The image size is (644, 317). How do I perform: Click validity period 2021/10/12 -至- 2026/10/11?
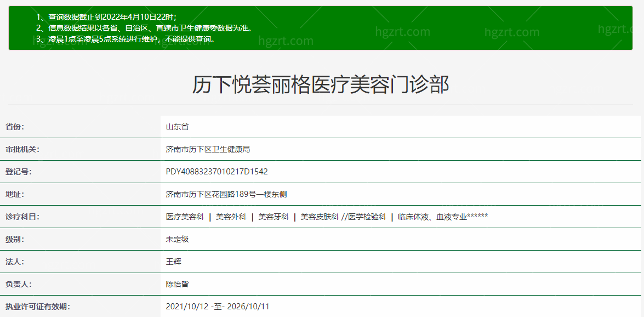pos(218,307)
